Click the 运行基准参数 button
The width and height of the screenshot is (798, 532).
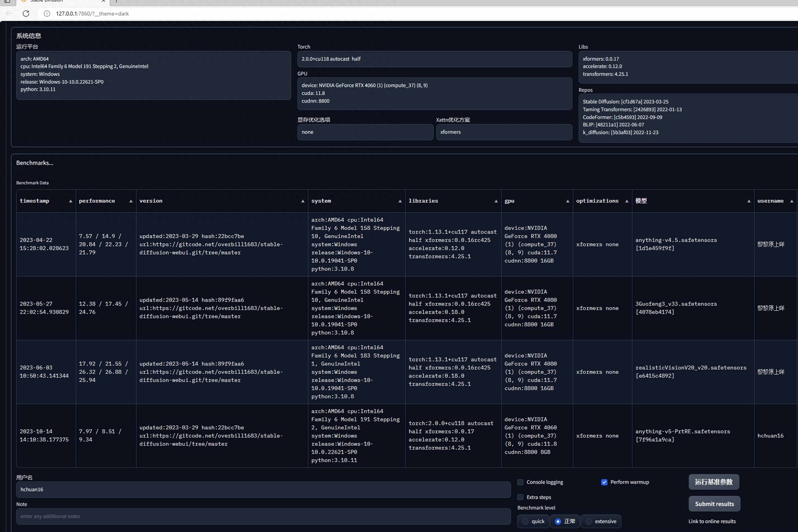point(714,482)
